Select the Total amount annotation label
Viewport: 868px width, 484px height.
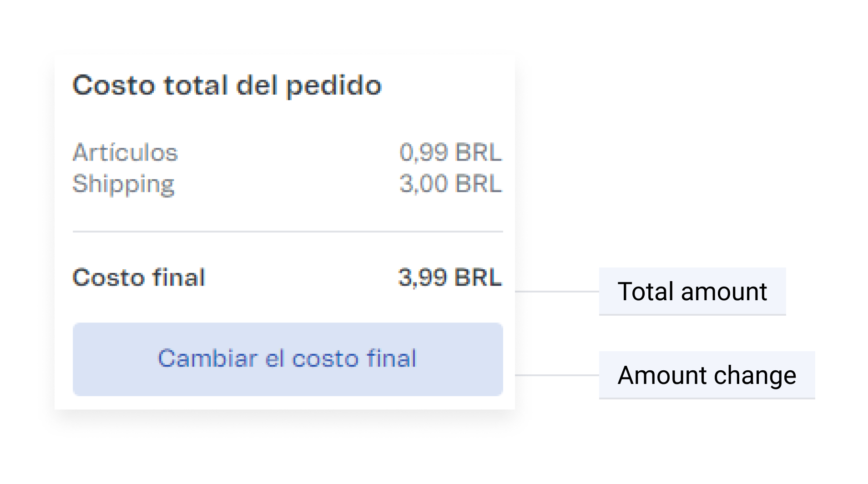tap(692, 292)
